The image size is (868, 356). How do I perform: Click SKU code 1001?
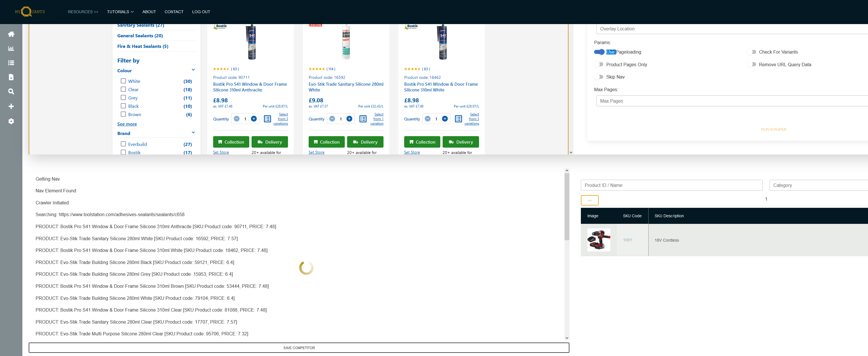[627, 240]
